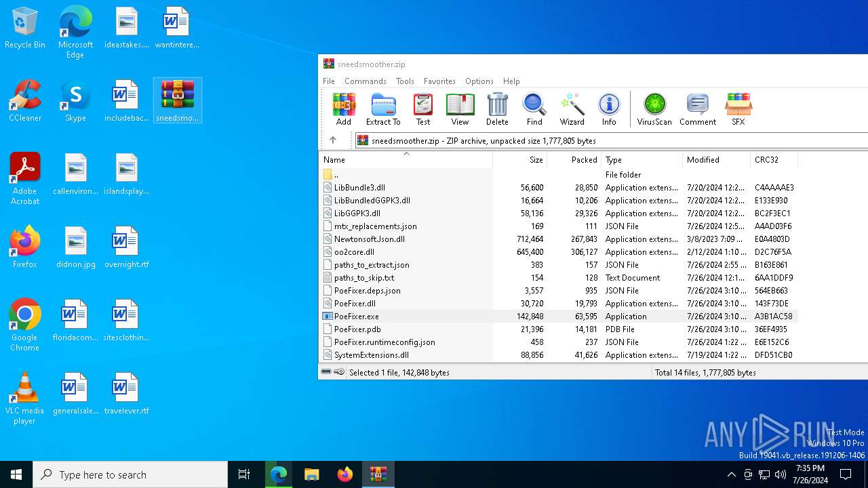Image resolution: width=868 pixels, height=488 pixels.
Task: Open the File menu
Action: coord(329,81)
